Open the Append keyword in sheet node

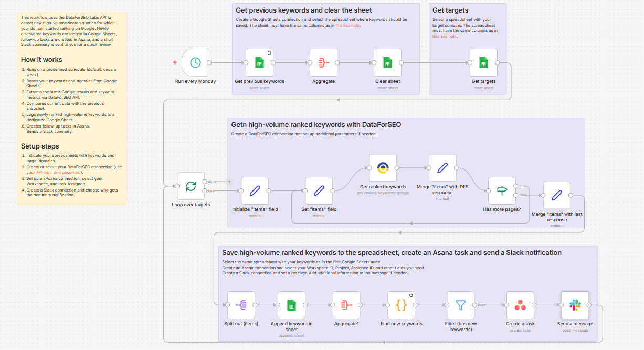(292, 305)
